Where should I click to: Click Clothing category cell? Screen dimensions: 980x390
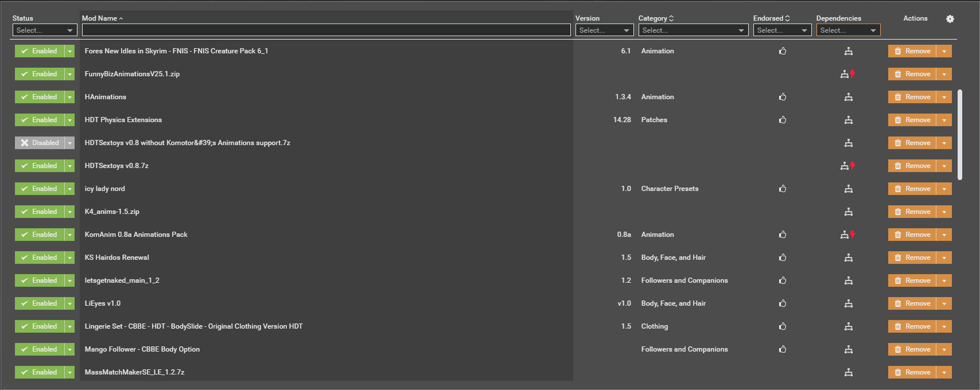[x=655, y=326]
